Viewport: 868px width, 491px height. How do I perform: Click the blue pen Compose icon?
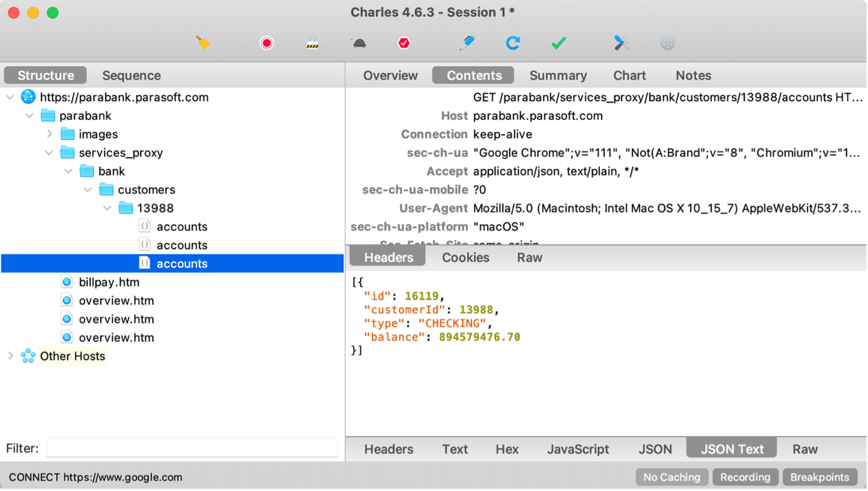tap(467, 43)
